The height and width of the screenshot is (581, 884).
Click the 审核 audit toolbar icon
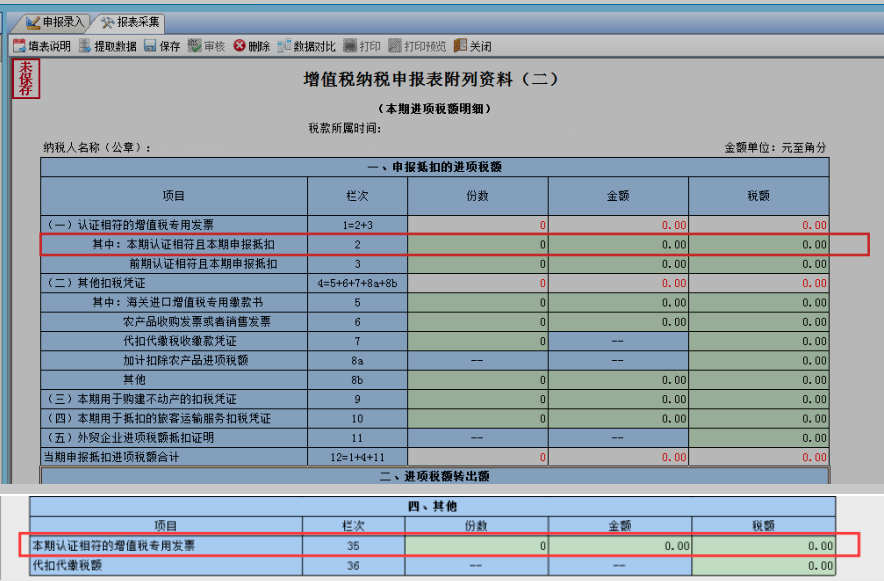coord(195,46)
